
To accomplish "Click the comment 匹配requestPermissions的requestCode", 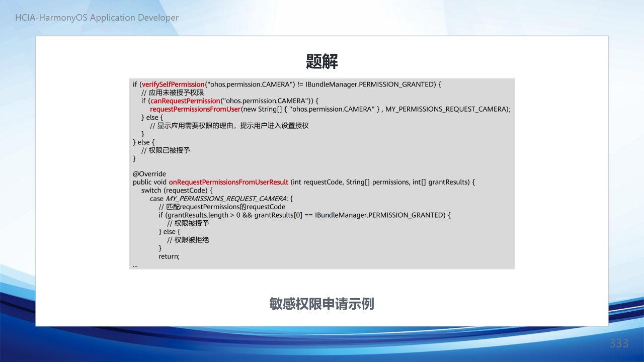I will click(222, 207).
